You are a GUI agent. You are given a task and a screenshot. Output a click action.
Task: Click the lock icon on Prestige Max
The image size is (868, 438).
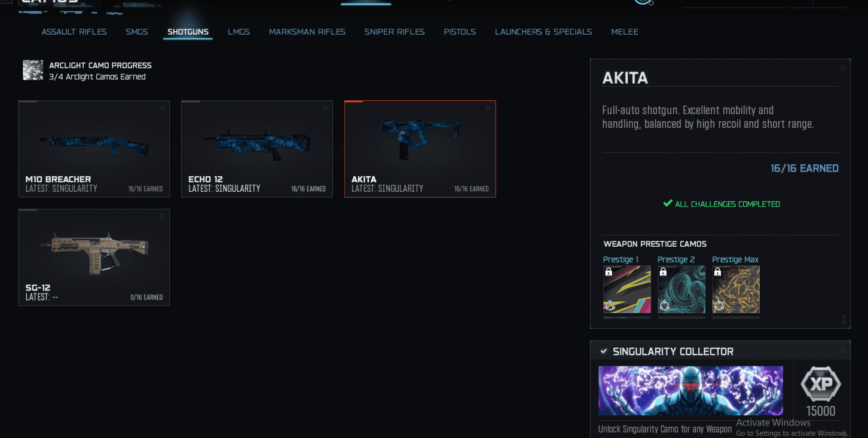pos(717,272)
